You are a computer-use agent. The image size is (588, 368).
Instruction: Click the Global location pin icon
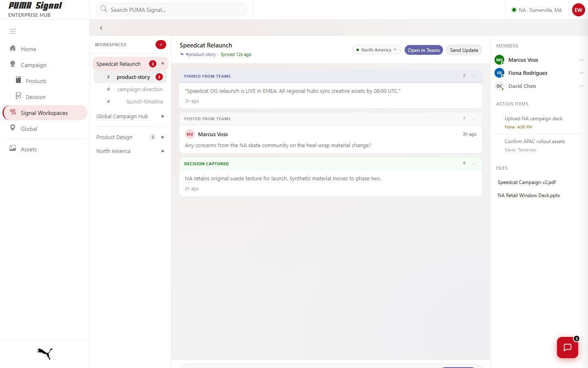click(x=13, y=128)
